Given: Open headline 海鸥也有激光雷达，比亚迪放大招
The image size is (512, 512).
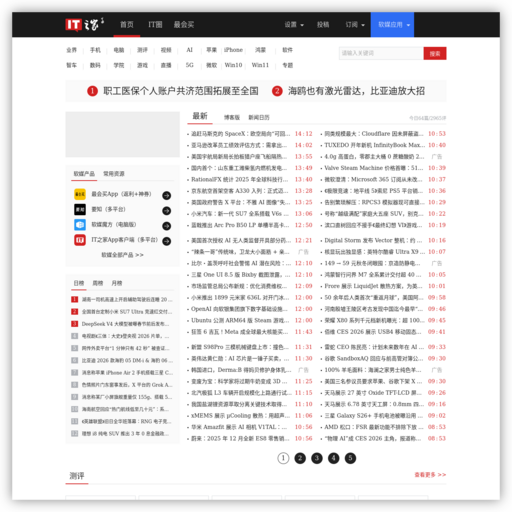Looking at the screenshot, I should tap(356, 91).
